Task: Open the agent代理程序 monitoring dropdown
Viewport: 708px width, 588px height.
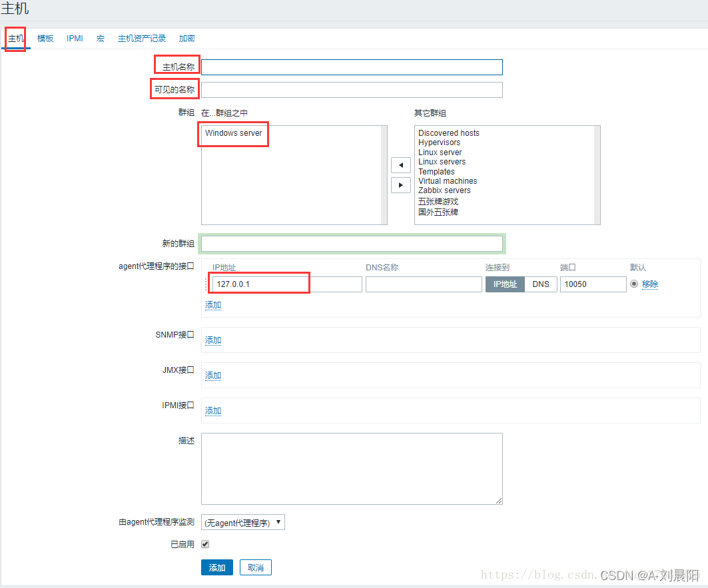Action: (242, 523)
